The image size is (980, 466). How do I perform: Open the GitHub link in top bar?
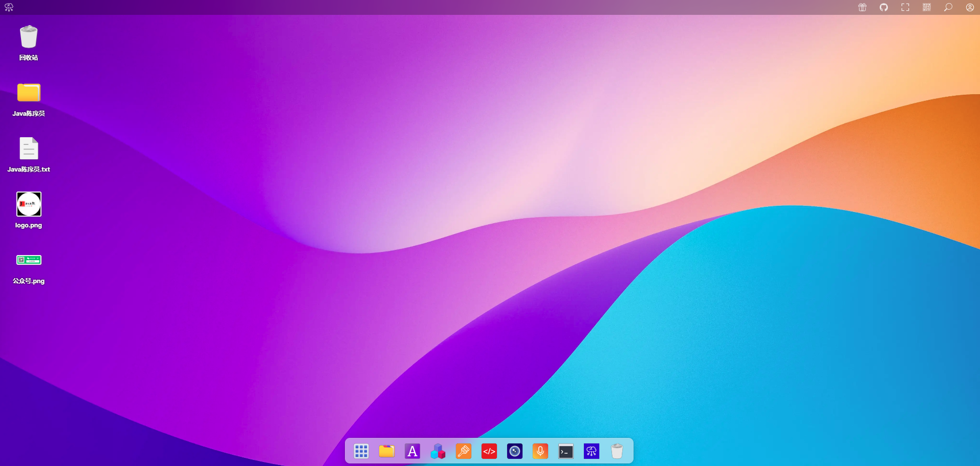pyautogui.click(x=884, y=7)
